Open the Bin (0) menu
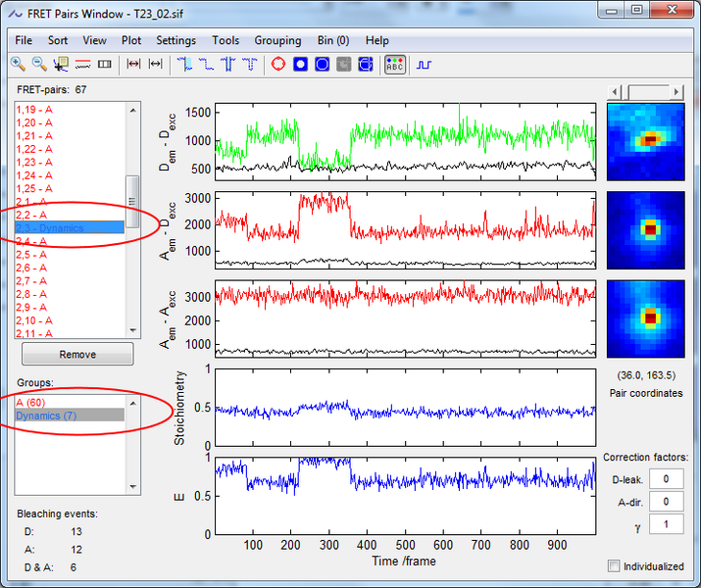This screenshot has height=588, width=701. coord(333,40)
